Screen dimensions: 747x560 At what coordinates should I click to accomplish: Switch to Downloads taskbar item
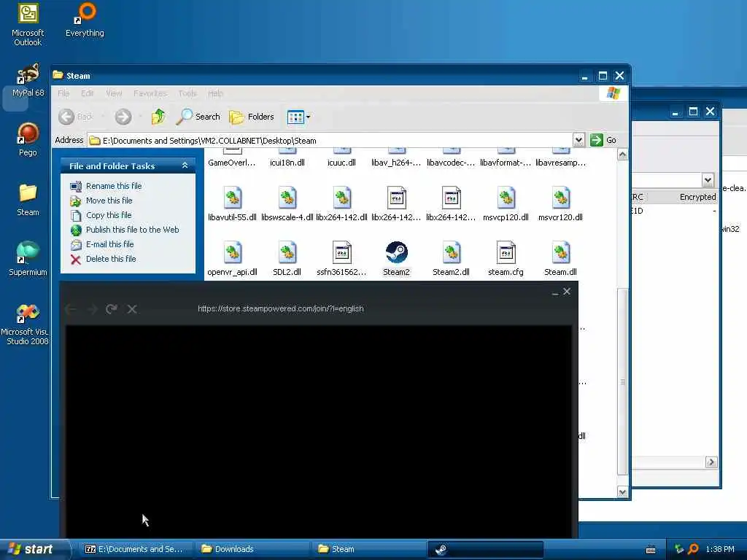(x=252, y=549)
